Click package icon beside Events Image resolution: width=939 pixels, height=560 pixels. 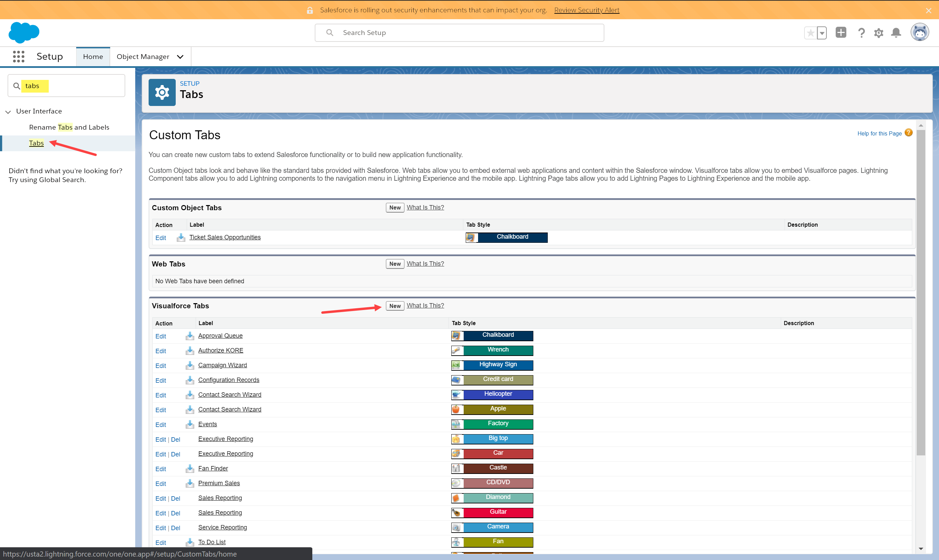[189, 424]
